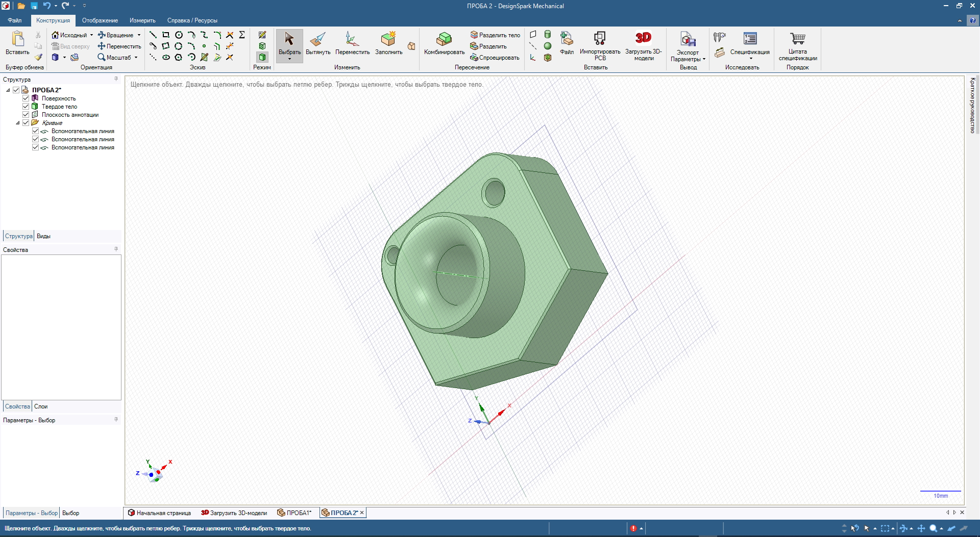The image size is (980, 537).
Task: Open the view style cube dropdown
Action: pos(64,58)
